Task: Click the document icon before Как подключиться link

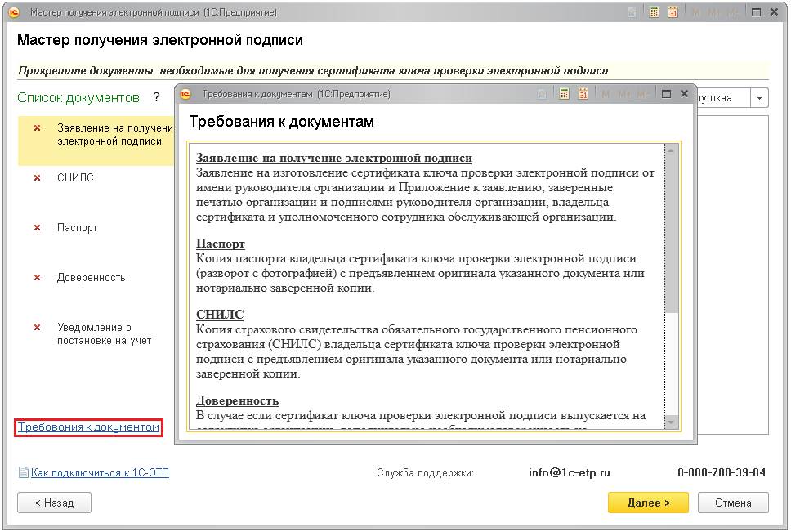Action: 23,472
